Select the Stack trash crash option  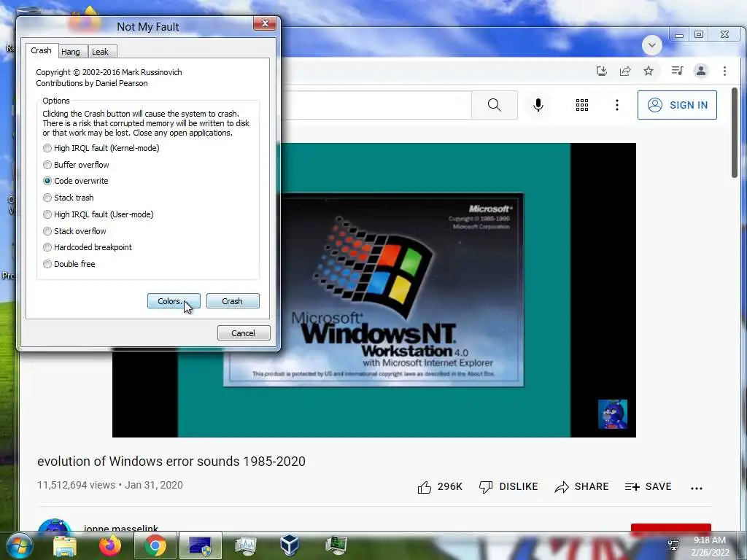(x=68, y=198)
